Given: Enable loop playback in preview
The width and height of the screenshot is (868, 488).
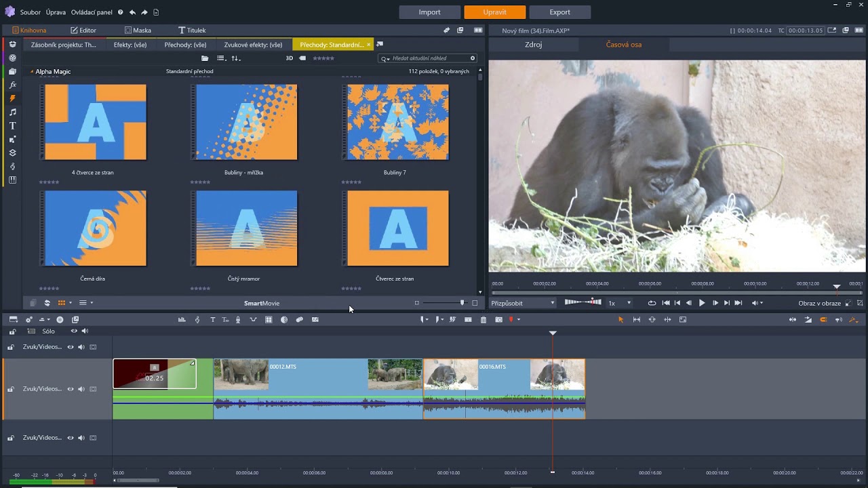Looking at the screenshot, I should click(652, 303).
